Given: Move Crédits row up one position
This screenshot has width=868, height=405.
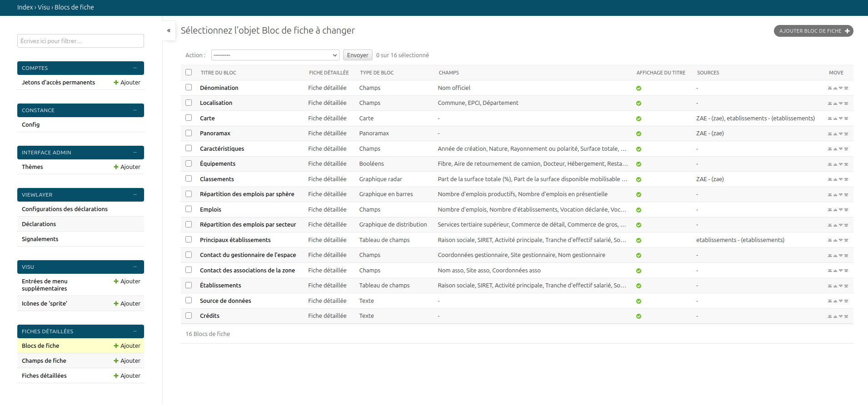Looking at the screenshot, I should coord(835,316).
